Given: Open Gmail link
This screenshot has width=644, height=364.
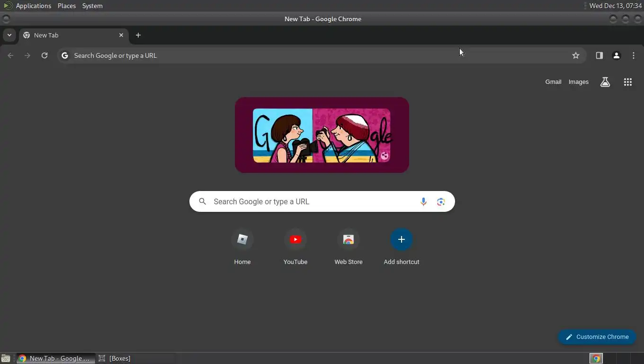Looking at the screenshot, I should point(553,82).
